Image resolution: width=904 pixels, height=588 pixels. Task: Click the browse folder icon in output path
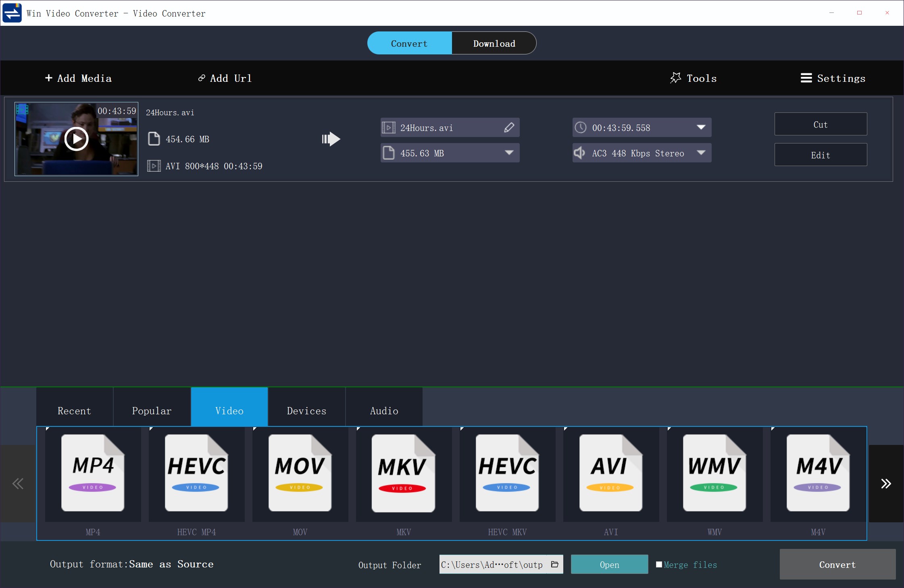pyautogui.click(x=555, y=564)
